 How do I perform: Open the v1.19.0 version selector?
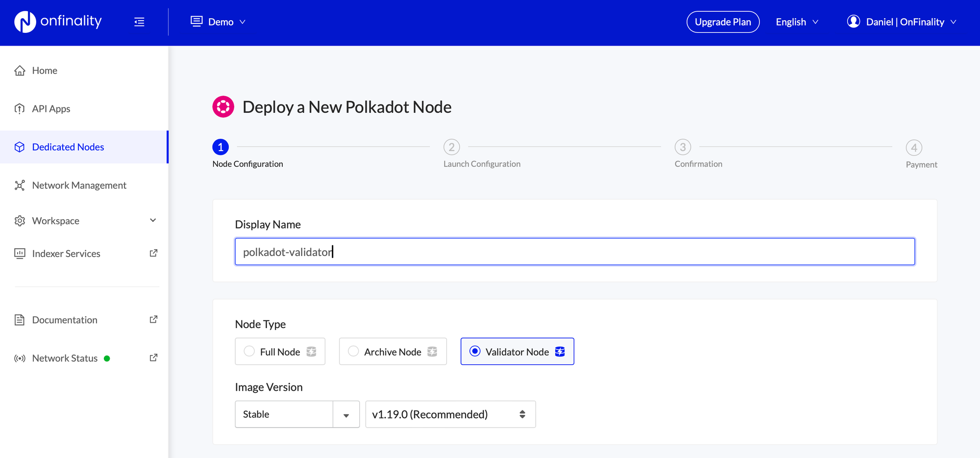click(x=450, y=414)
